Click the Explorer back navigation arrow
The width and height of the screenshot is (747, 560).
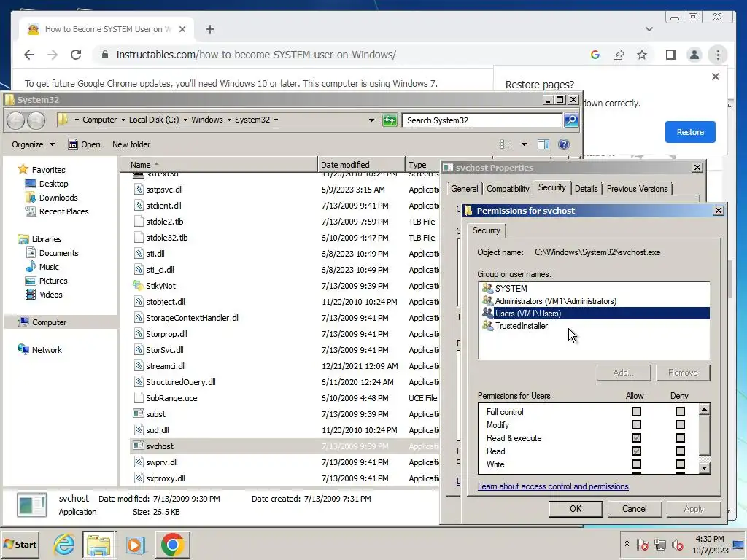pyautogui.click(x=16, y=120)
